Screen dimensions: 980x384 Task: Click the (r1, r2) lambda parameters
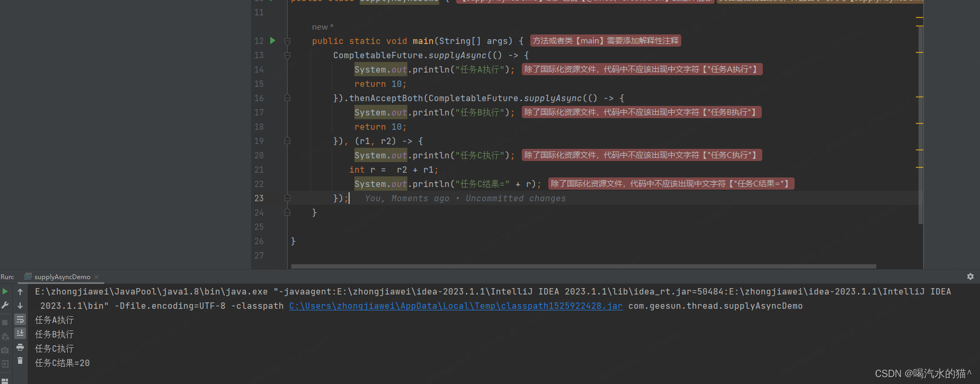[x=376, y=141]
